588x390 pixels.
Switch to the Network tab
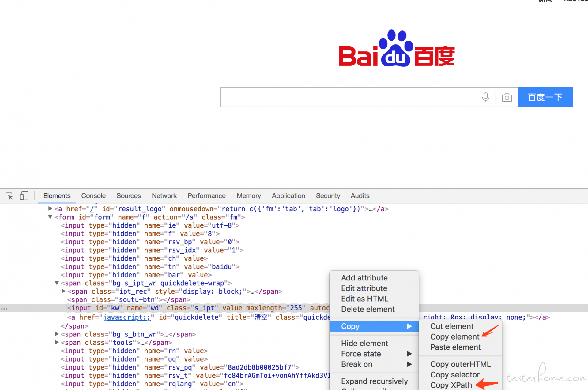tap(164, 196)
